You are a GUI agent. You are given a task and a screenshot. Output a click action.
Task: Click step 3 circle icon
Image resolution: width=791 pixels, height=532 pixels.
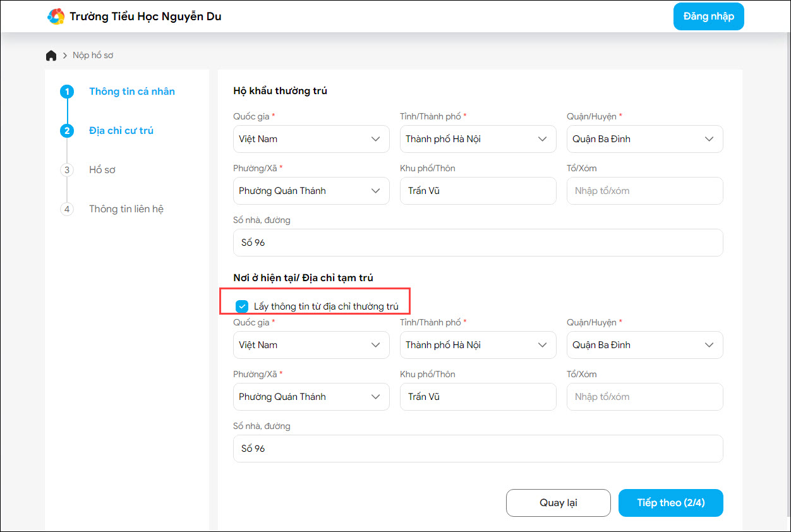click(x=67, y=170)
